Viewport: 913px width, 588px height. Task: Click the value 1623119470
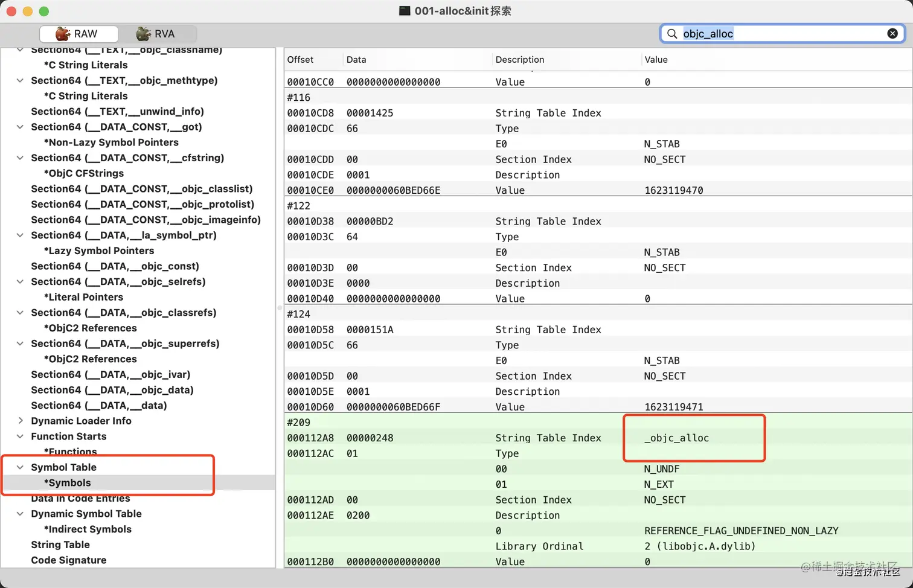click(673, 190)
